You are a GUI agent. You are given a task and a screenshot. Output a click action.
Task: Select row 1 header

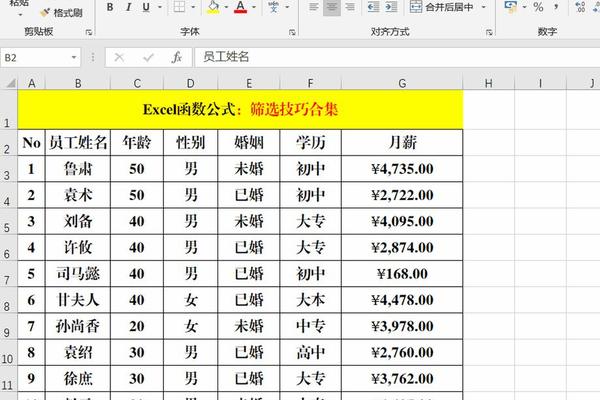[x=8, y=110]
